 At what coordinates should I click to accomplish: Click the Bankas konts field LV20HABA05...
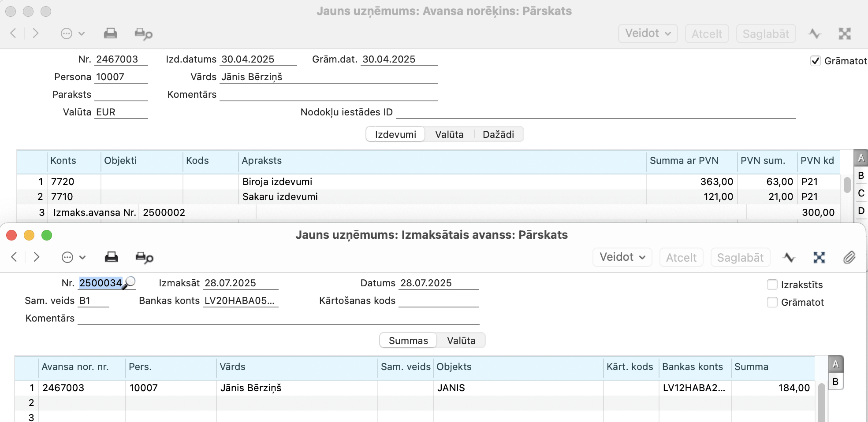tap(241, 300)
